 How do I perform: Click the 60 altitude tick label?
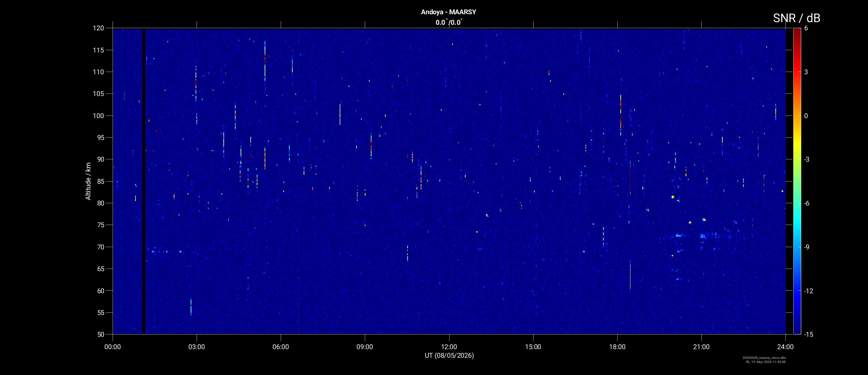coord(100,291)
